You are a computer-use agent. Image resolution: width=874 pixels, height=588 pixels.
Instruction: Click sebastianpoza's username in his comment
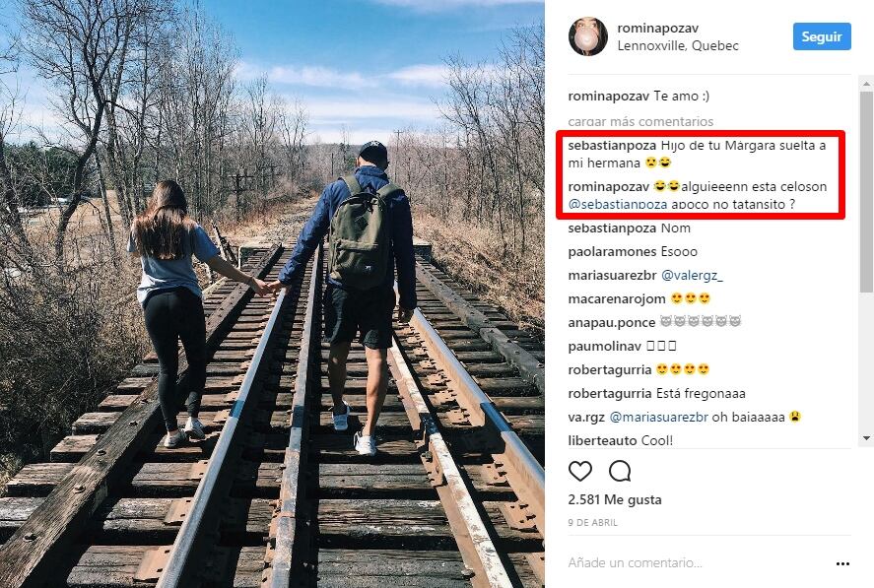click(612, 145)
